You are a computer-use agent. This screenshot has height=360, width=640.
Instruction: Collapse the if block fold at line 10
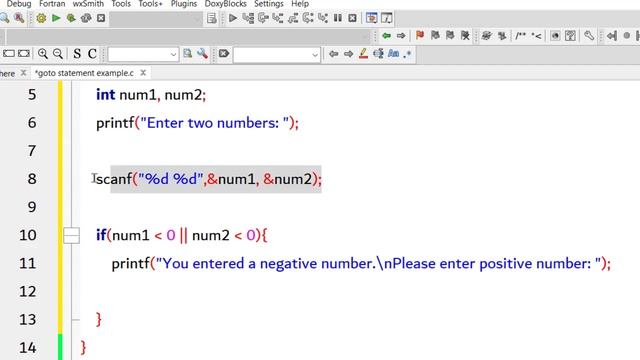click(71, 236)
